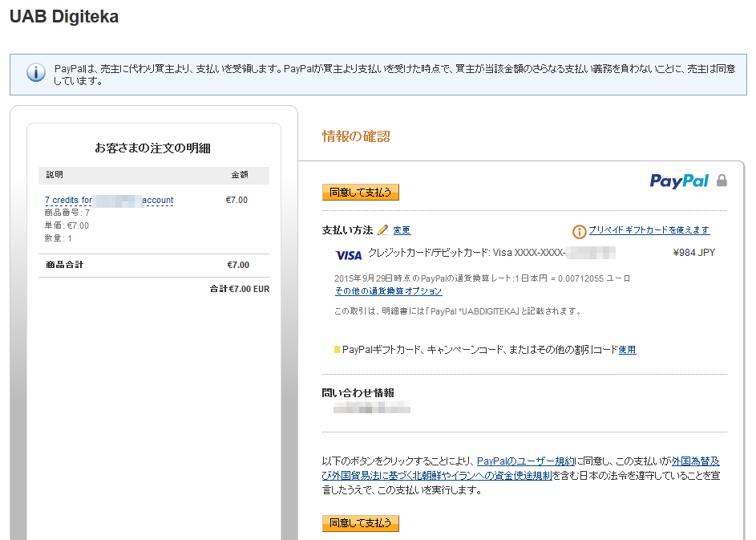
Task: Click the 問い合わせ情報 heading
Action: 358,393
